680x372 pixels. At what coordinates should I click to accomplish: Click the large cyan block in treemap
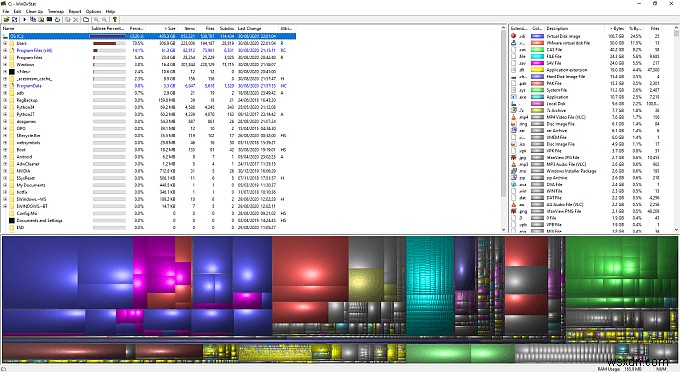coord(430,285)
